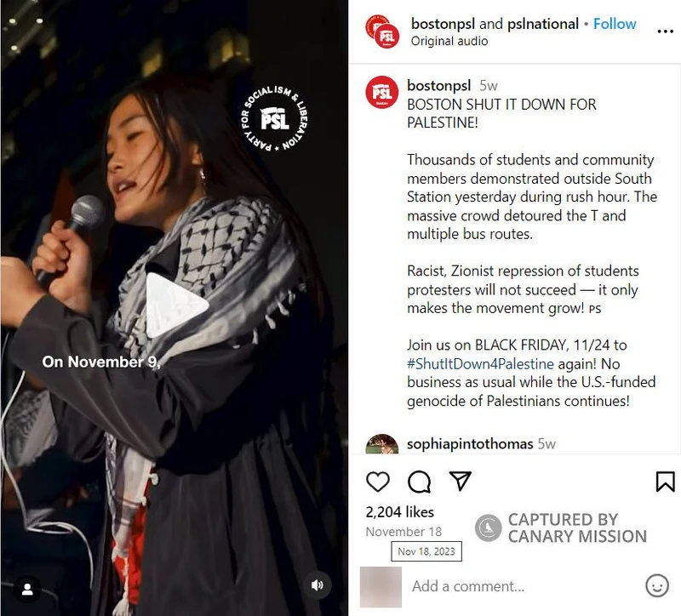Save post with bookmark icon
The height and width of the screenshot is (616, 681).
pyautogui.click(x=665, y=482)
